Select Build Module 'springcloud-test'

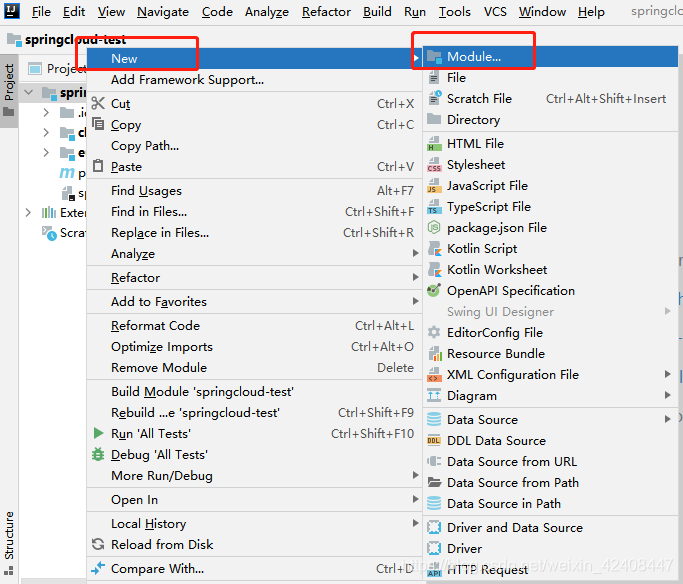254,392
